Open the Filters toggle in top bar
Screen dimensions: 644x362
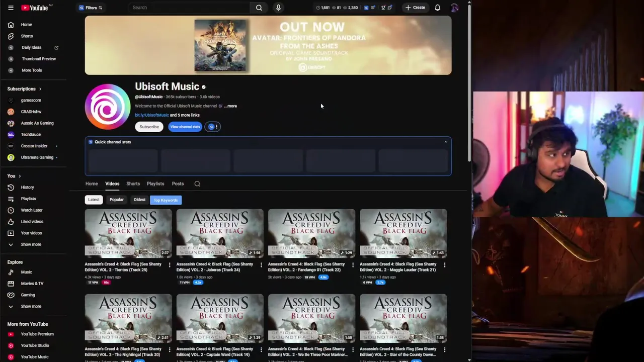[91, 8]
